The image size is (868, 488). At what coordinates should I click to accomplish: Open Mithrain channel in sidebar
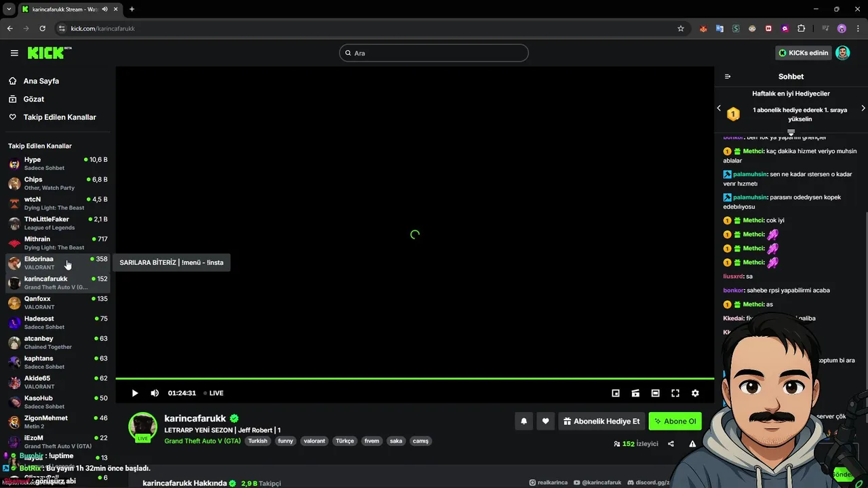click(58, 243)
